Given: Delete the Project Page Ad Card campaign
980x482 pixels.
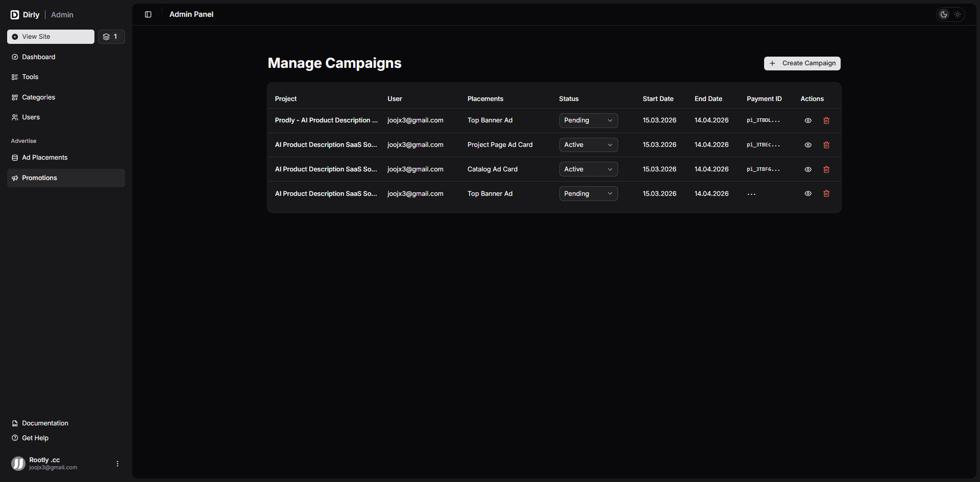Looking at the screenshot, I should 826,145.
